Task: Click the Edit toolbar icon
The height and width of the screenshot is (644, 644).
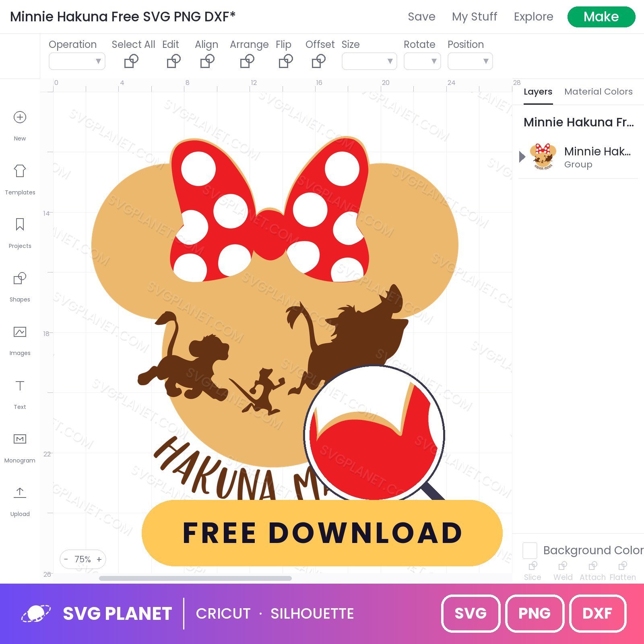Action: (173, 61)
